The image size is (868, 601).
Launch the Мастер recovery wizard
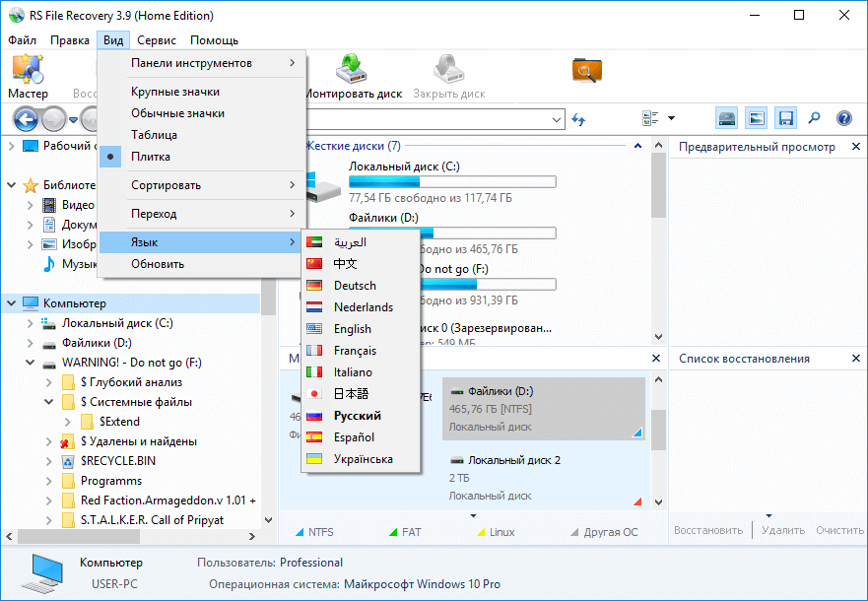click(28, 77)
